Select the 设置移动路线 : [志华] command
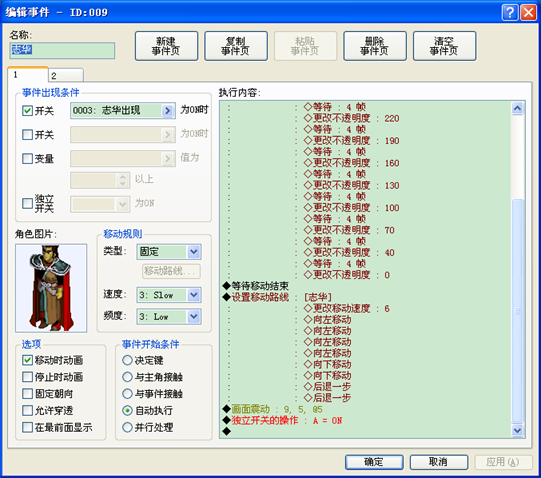Viewport: 541px width, 478px height. coord(277,297)
